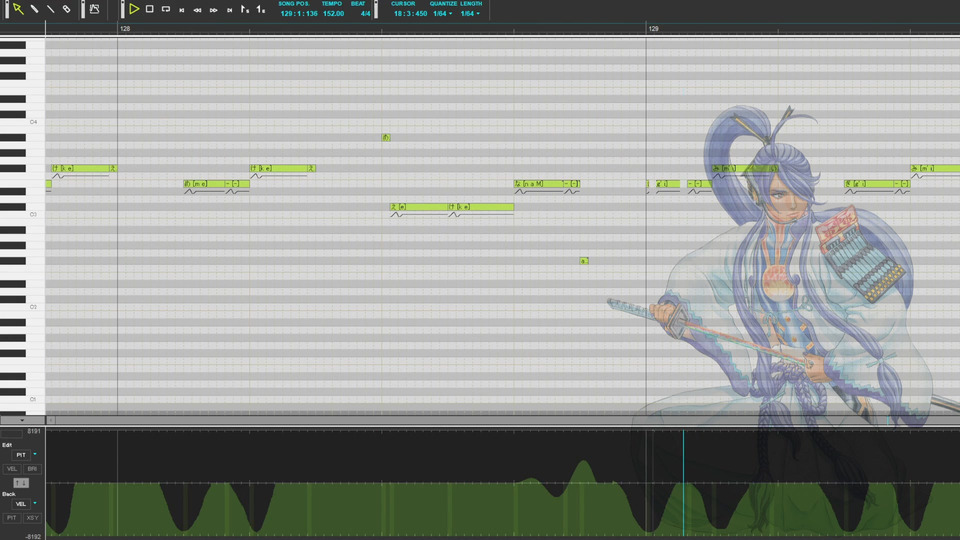Jump to the end of the song

[x=230, y=10]
